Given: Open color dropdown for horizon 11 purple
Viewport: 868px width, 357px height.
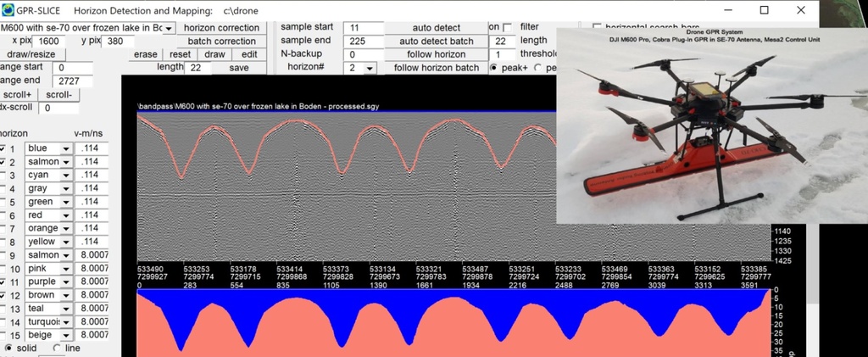Looking at the screenshot, I should coord(66,282).
